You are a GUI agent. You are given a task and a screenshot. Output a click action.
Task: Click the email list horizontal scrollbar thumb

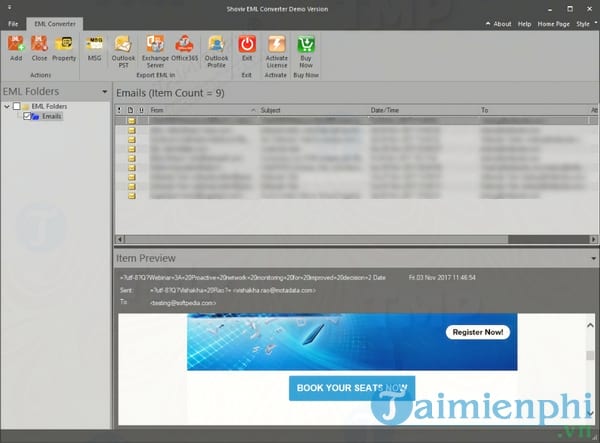pos(548,239)
